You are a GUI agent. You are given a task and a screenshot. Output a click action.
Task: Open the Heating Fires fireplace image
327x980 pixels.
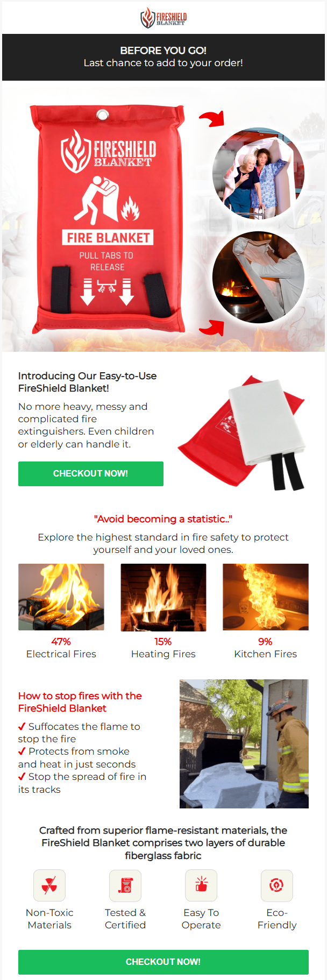[163, 597]
